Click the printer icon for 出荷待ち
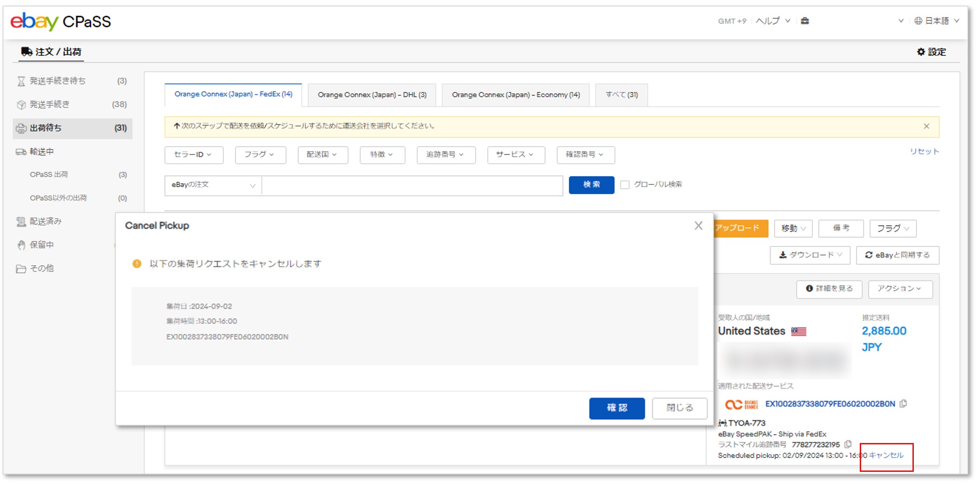980x484 pixels. 21,128
